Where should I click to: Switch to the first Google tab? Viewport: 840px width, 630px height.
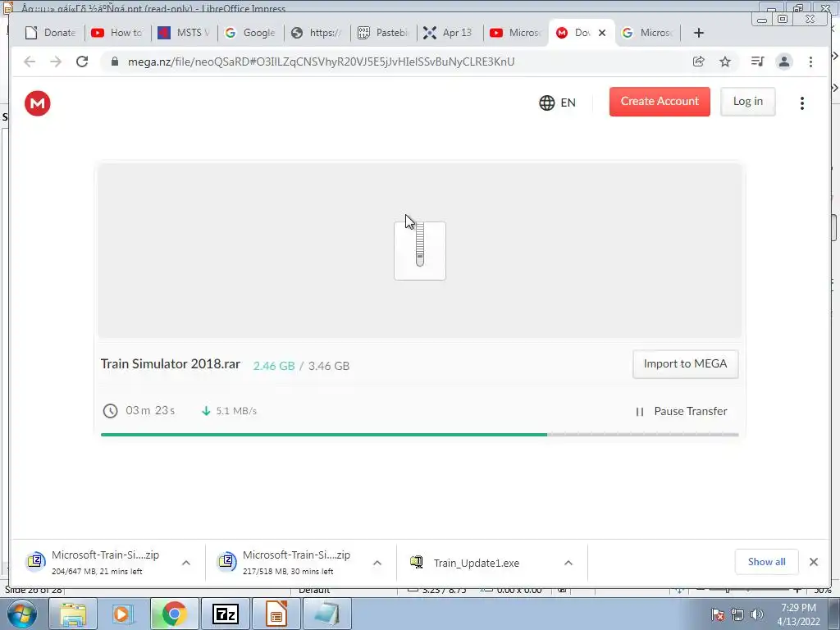(250, 33)
